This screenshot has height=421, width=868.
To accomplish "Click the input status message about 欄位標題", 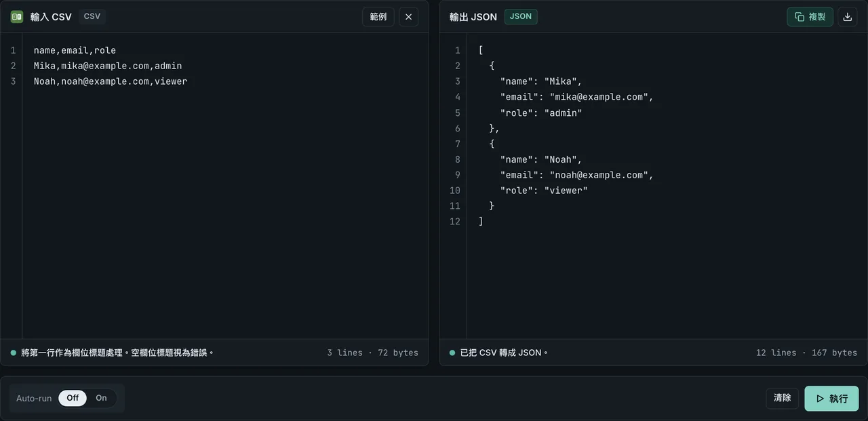I will [117, 353].
